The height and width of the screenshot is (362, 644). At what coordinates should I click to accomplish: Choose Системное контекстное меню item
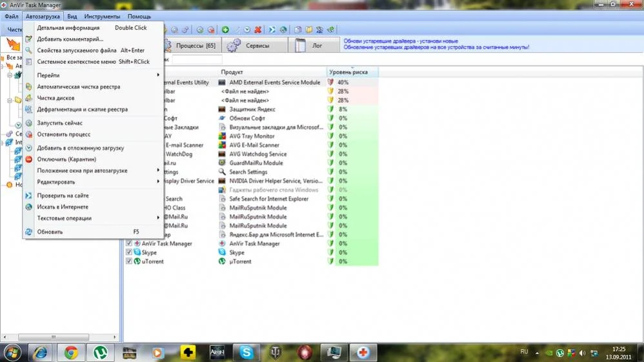94,62
